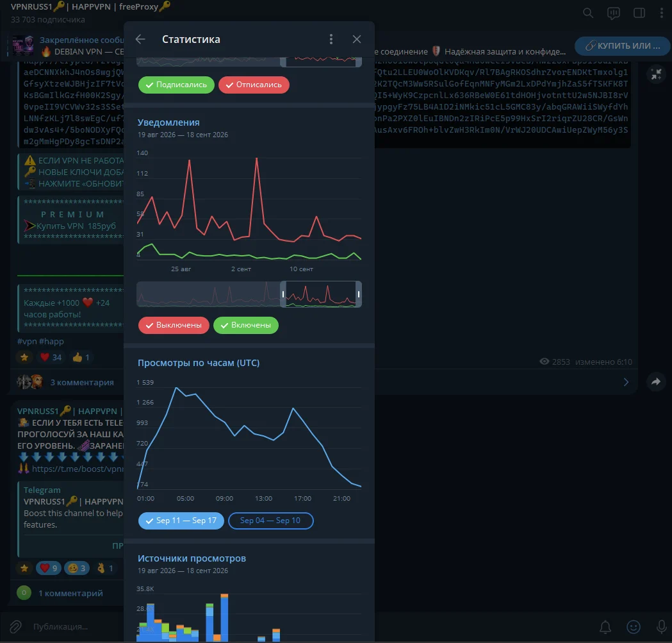Click the heart reaction with 34
The width and height of the screenshot is (672, 643).
[x=51, y=357]
